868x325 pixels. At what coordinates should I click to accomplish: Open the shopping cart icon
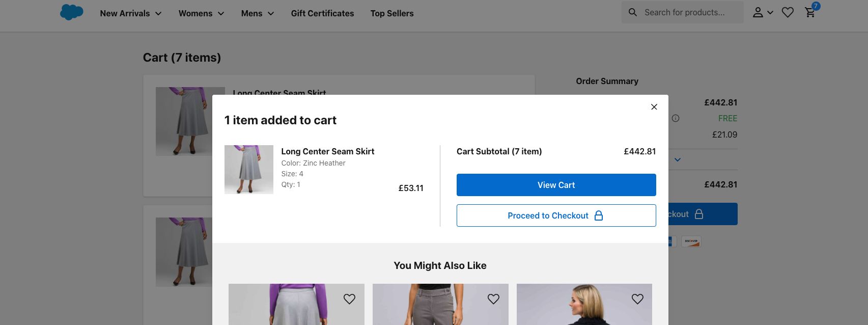810,12
